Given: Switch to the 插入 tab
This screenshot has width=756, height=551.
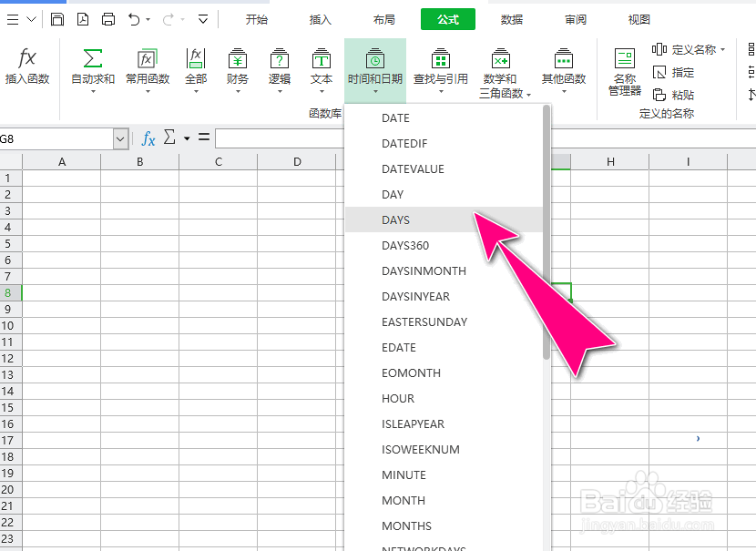Looking at the screenshot, I should pos(320,19).
